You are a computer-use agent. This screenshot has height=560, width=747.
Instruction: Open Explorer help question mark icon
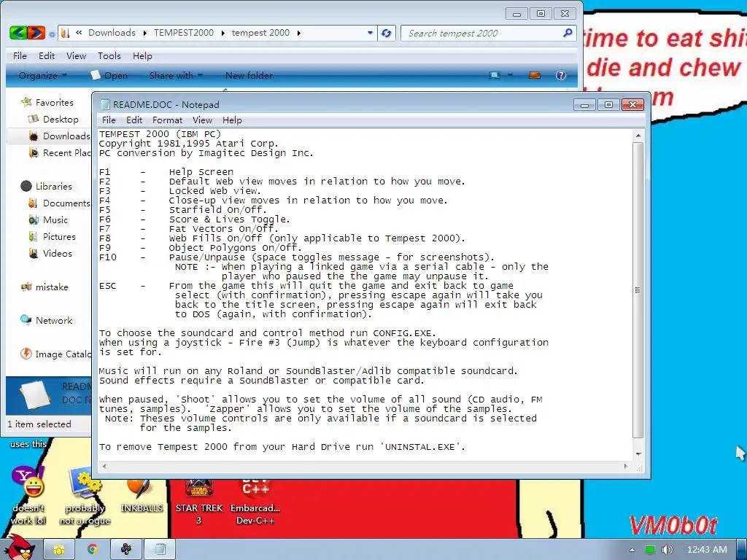561,75
